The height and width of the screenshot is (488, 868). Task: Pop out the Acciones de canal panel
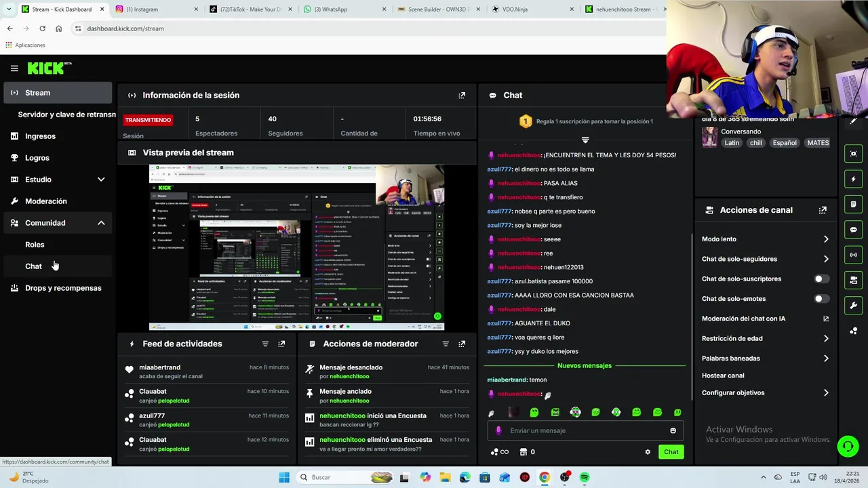click(x=823, y=210)
